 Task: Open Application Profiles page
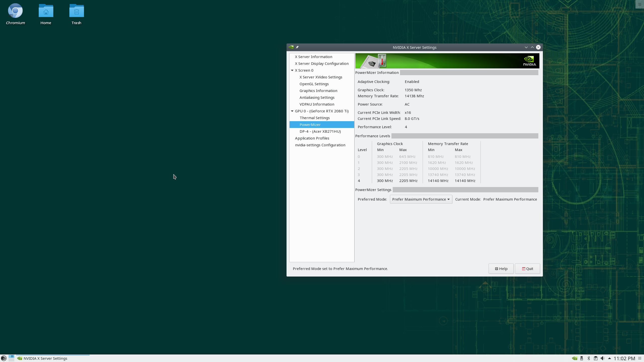[312, 138]
